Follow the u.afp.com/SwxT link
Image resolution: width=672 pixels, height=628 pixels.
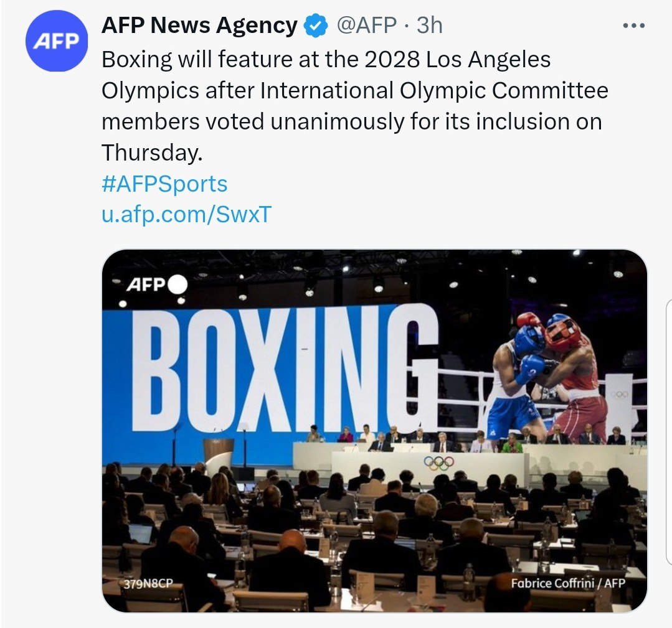186,214
